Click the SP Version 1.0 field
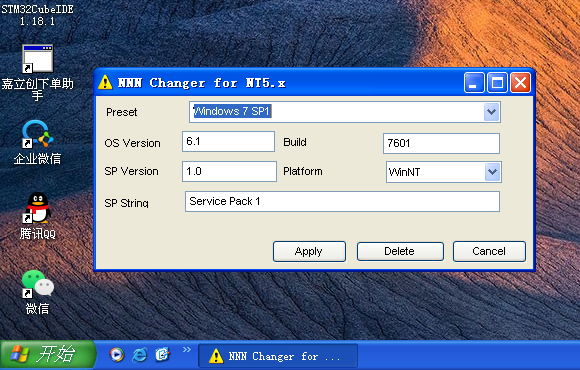Screen dimensions: 580x370 coord(229,171)
